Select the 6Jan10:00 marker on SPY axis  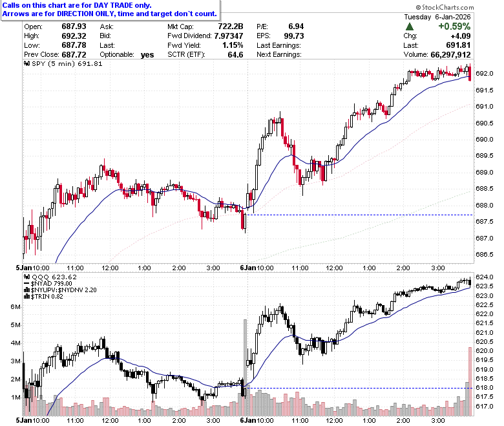[257, 268]
